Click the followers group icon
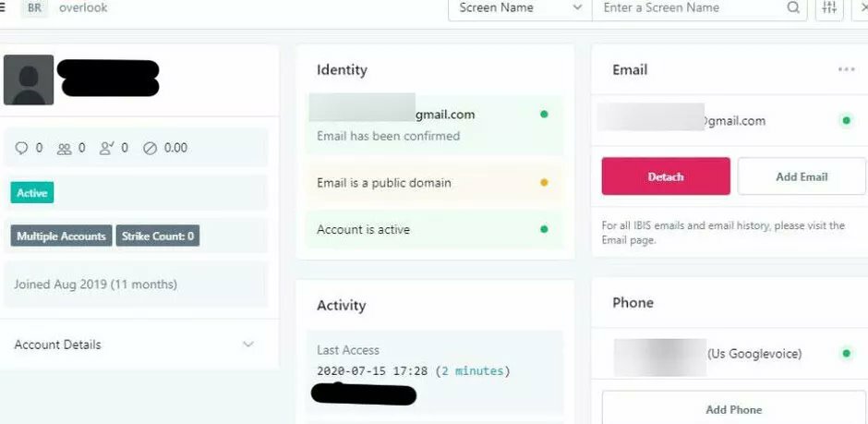This screenshot has height=424, width=868. 65,149
